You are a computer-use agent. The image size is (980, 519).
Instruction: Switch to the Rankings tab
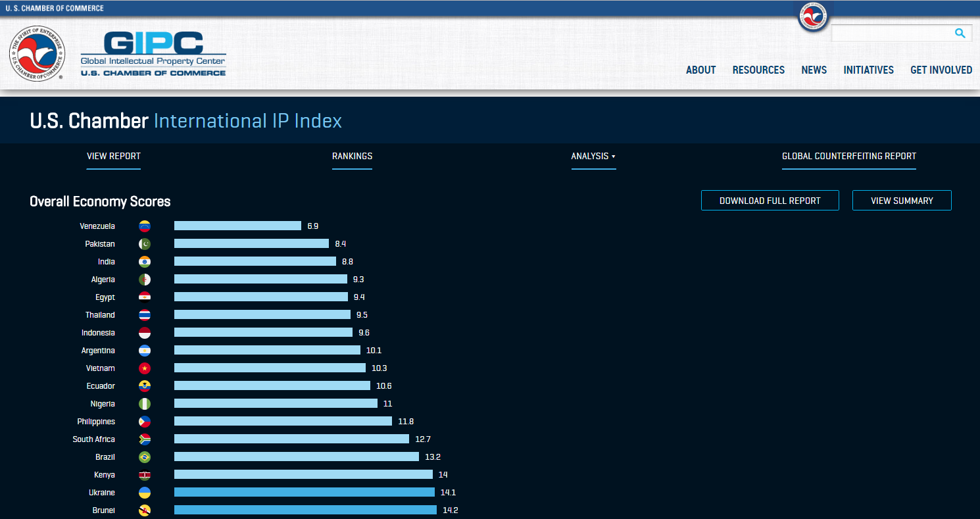352,157
